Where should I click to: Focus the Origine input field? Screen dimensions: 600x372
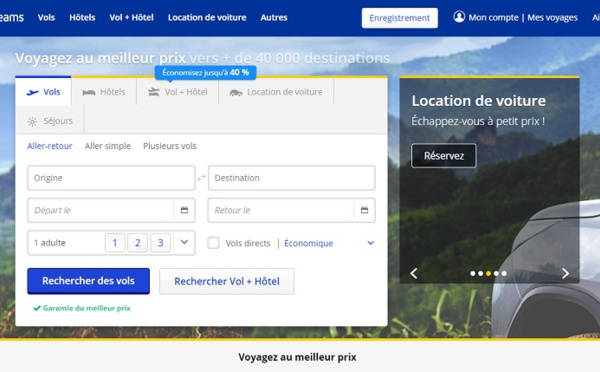point(111,178)
